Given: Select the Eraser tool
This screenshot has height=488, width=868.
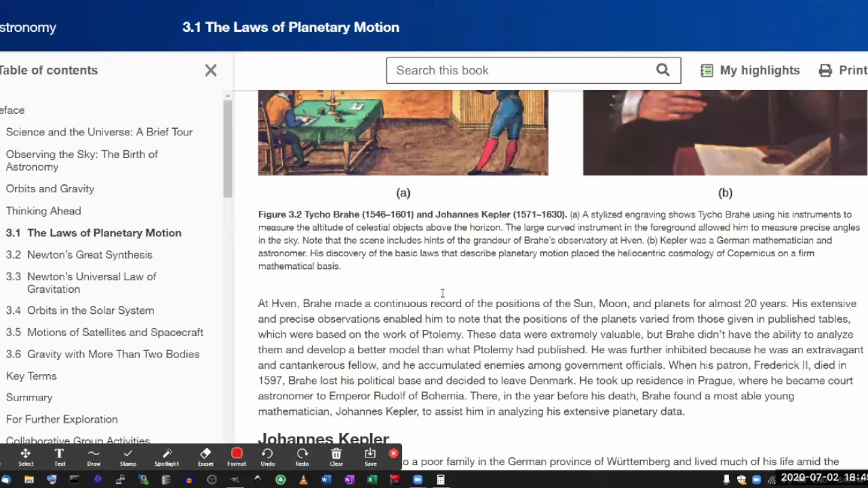Looking at the screenshot, I should pos(205,457).
